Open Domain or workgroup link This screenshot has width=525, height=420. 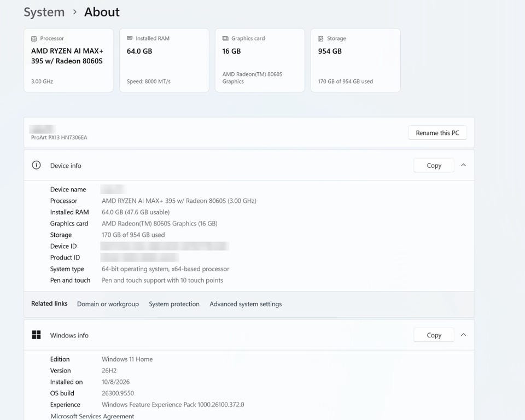click(108, 304)
